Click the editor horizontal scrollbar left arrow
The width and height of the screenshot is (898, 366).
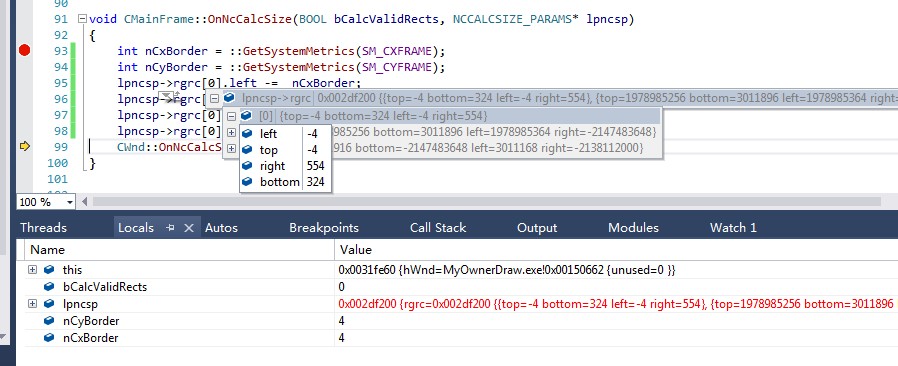click(85, 202)
